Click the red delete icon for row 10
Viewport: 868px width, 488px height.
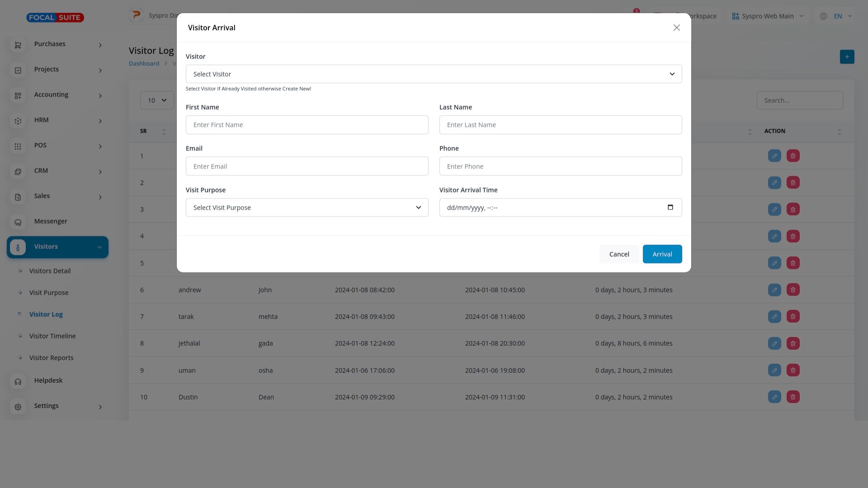pos(793,397)
